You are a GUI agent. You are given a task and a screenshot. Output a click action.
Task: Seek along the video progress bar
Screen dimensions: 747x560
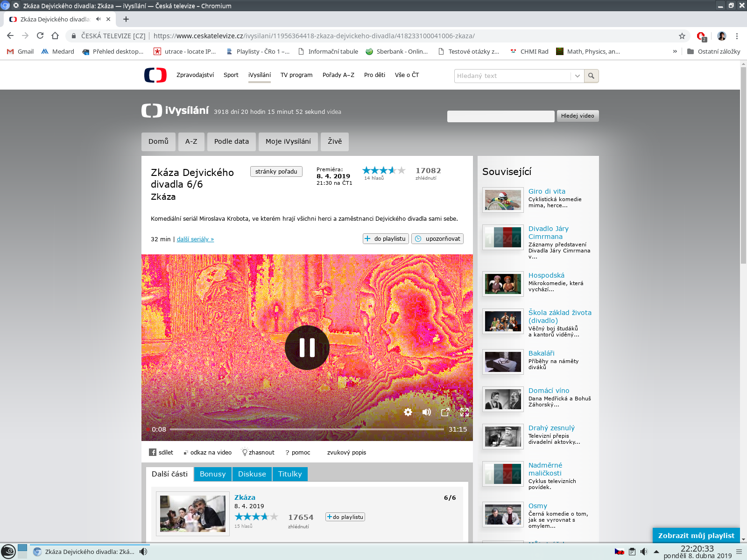point(307,429)
